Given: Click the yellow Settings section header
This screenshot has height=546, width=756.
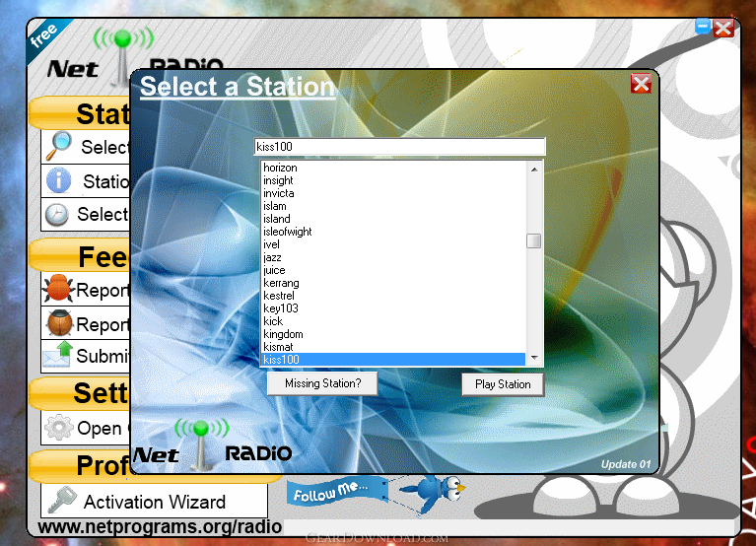Looking at the screenshot, I should (80, 393).
